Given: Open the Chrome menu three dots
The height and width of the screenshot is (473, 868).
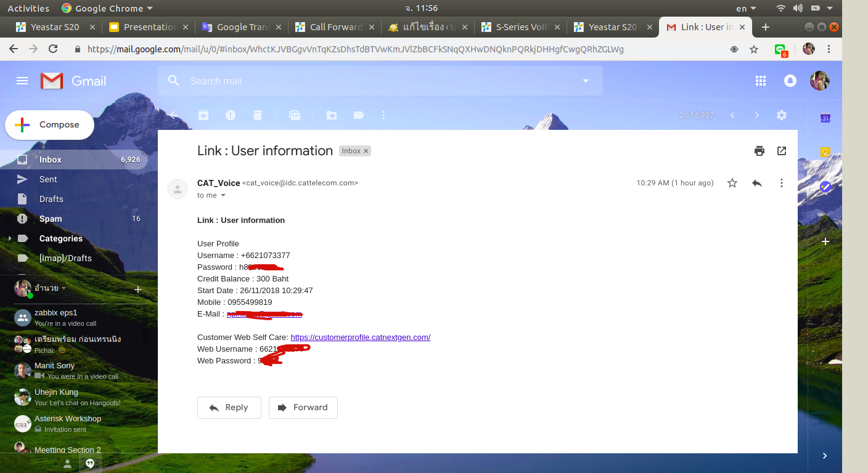Looking at the screenshot, I should pos(829,49).
